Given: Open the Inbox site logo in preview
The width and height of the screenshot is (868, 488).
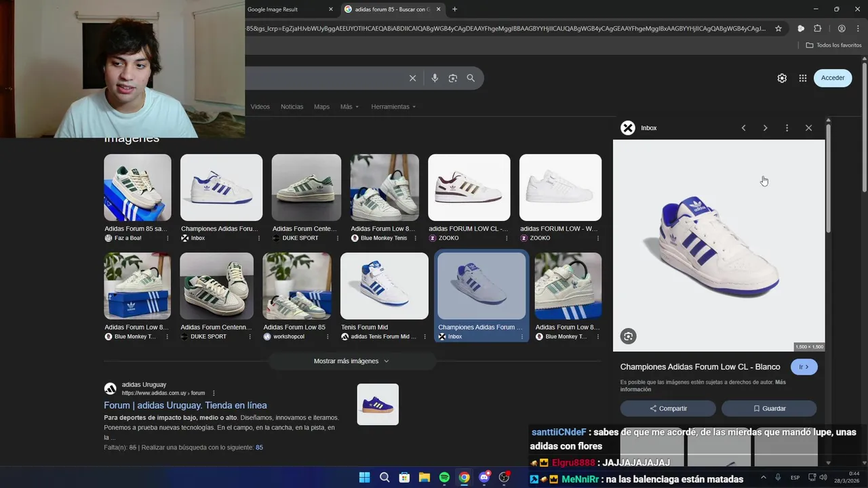Looking at the screenshot, I should 628,128.
